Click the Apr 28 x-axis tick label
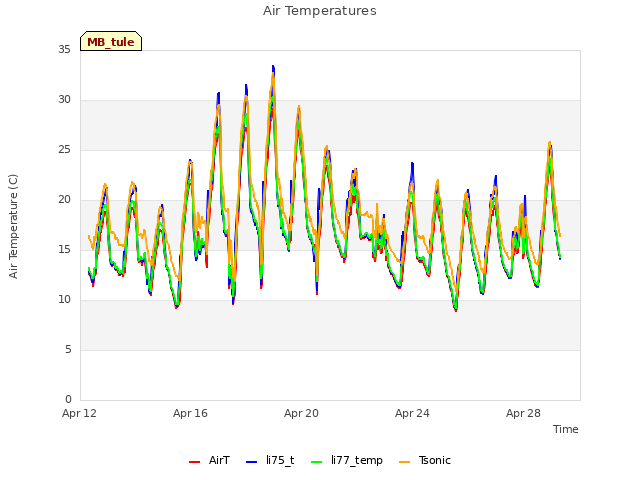Viewport: 640px width, 480px height. pos(523,413)
